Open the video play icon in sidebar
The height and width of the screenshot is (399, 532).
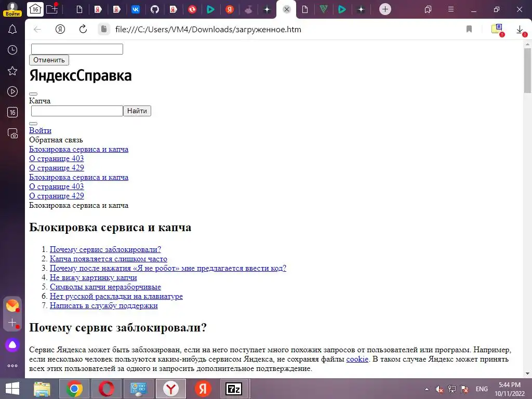coord(12,91)
